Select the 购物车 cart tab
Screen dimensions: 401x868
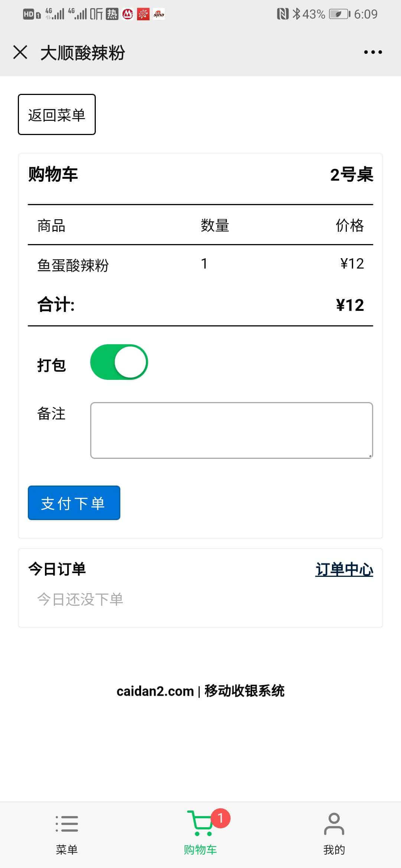coord(200,849)
